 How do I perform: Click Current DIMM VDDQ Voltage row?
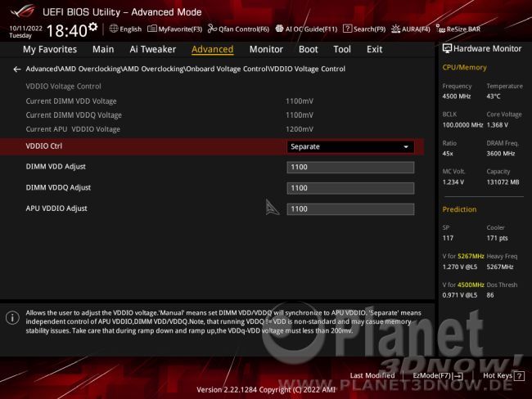pyautogui.click(x=169, y=115)
